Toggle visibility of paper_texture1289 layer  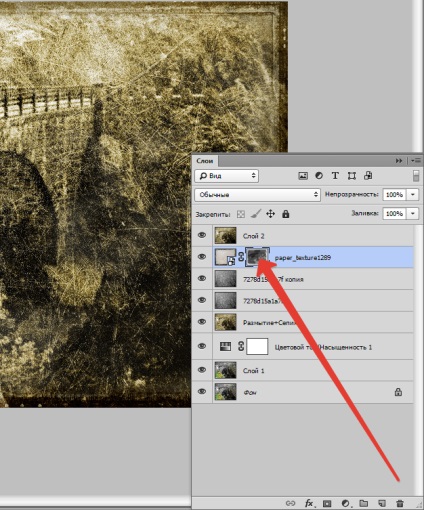point(202,257)
